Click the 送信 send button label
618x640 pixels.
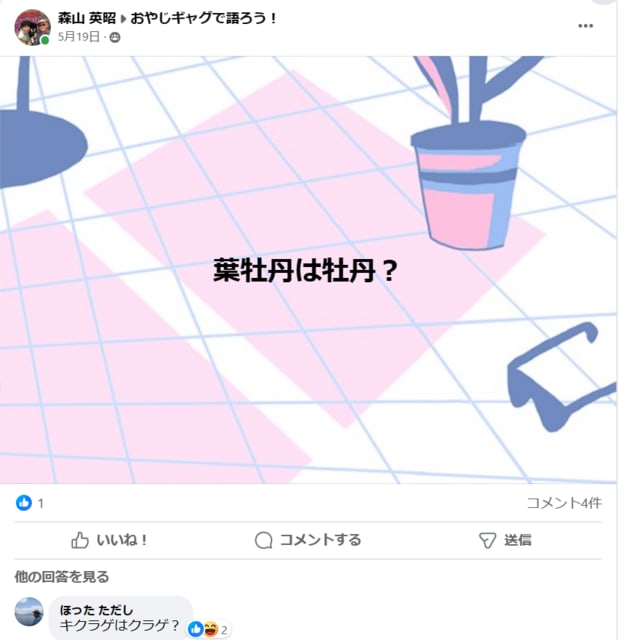[518, 540]
